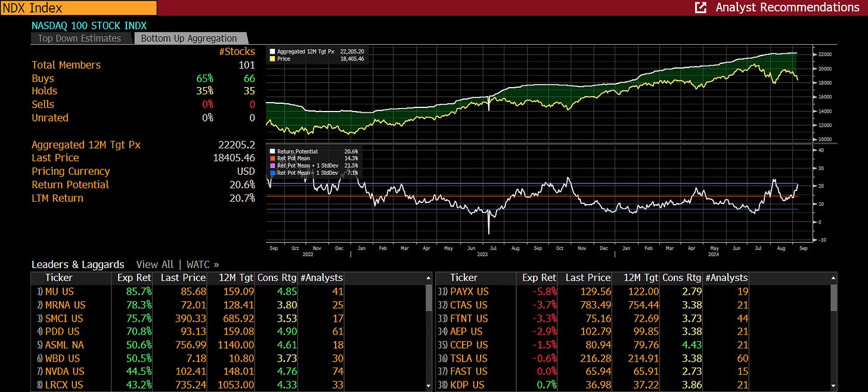The image size is (868, 392).
Task: Click white Return Potential legend swatch
Action: click(272, 152)
